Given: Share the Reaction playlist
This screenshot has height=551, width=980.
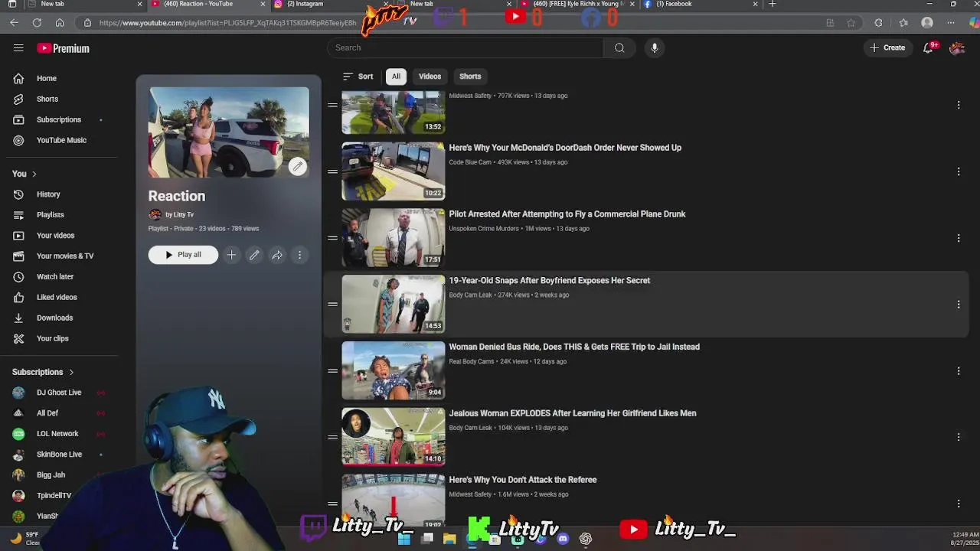Looking at the screenshot, I should click(x=277, y=255).
